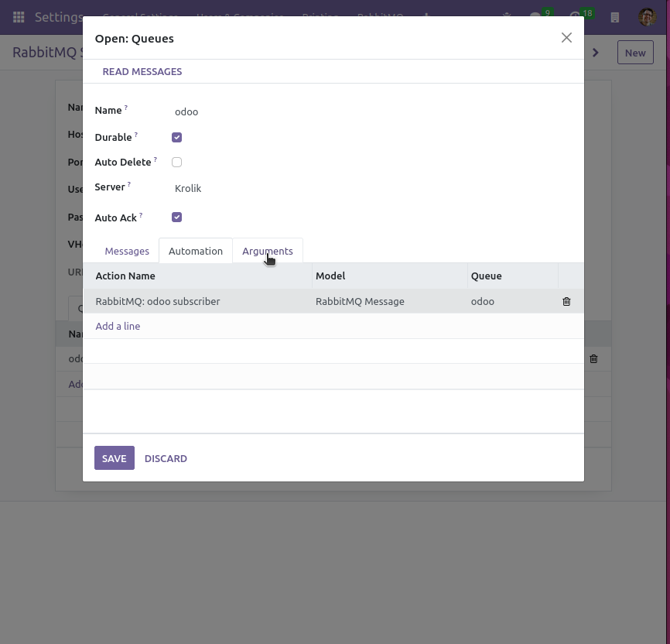The width and height of the screenshot is (670, 644).
Task: Select the Automation tab
Action: [x=196, y=251]
